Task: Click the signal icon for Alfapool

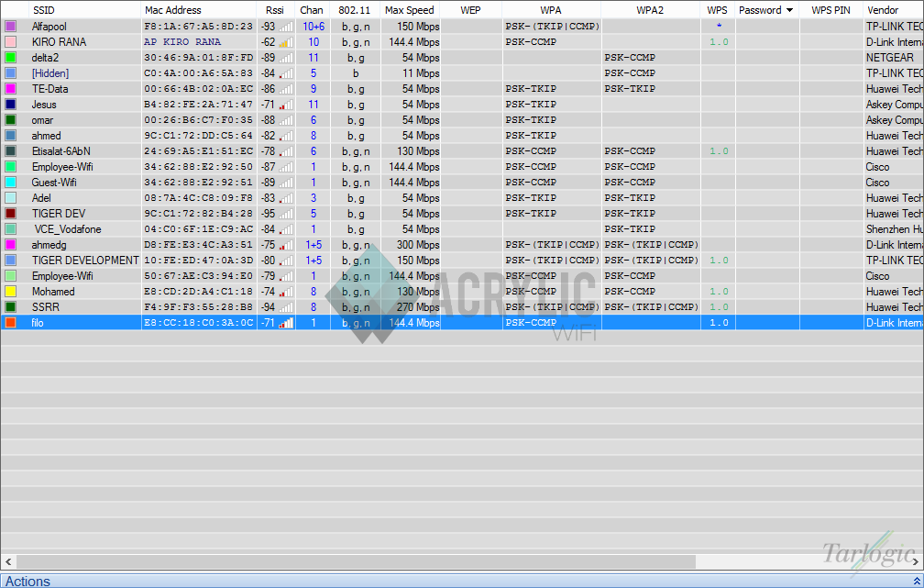Action: point(286,26)
